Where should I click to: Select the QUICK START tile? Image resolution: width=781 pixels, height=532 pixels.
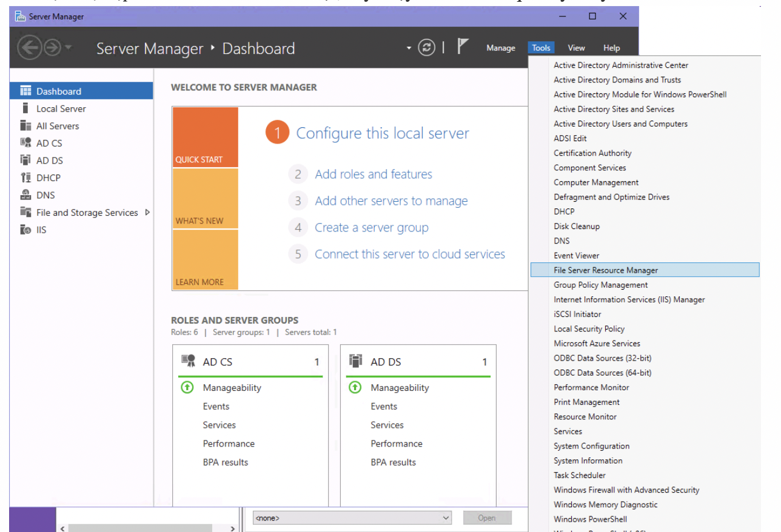tap(205, 138)
